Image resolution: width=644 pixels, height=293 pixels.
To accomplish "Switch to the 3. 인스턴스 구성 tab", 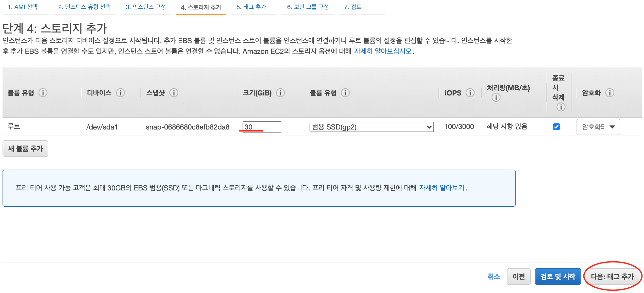I will pyautogui.click(x=146, y=7).
